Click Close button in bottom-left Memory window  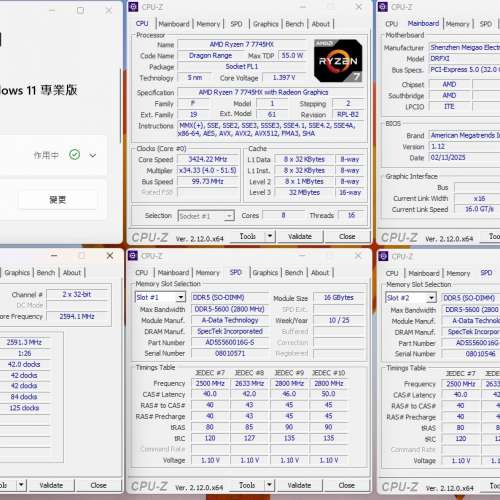click(x=98, y=485)
